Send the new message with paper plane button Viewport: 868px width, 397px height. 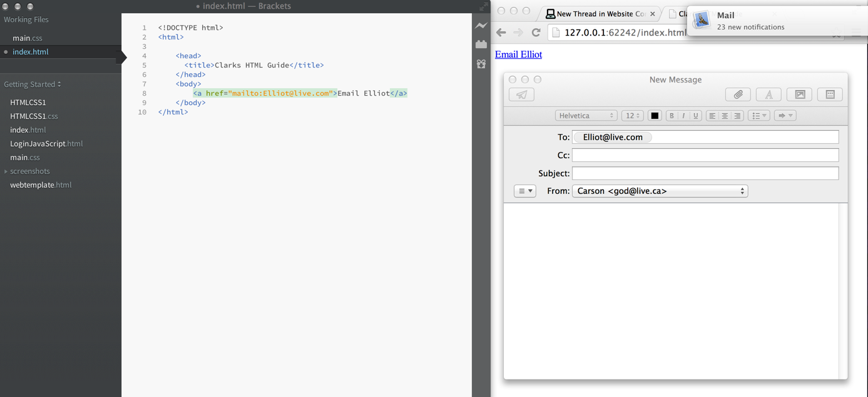click(521, 94)
